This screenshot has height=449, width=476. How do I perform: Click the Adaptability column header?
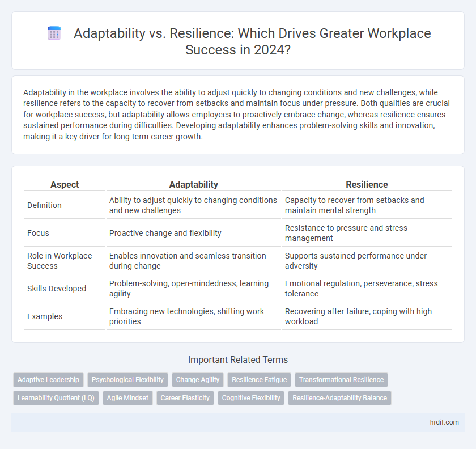pos(194,184)
